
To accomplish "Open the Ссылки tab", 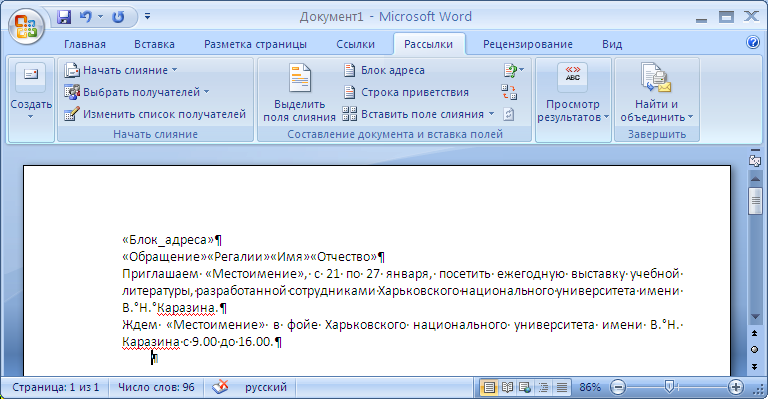I will pyautogui.click(x=356, y=45).
